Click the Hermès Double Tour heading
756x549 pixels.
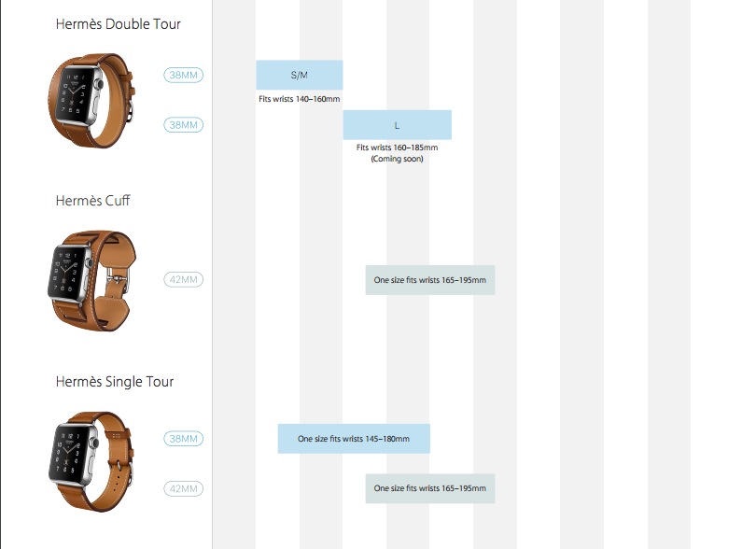[x=118, y=24]
